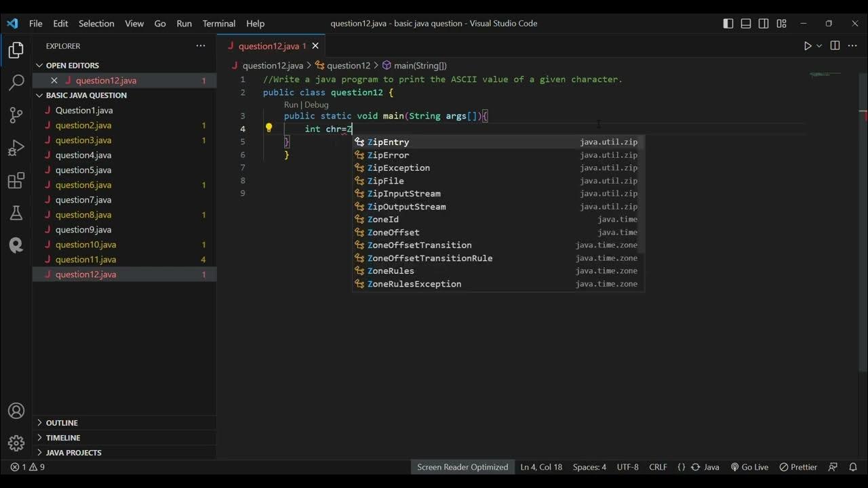Customize layout icon in title bar
This screenshot has width=868, height=488.
click(782, 23)
